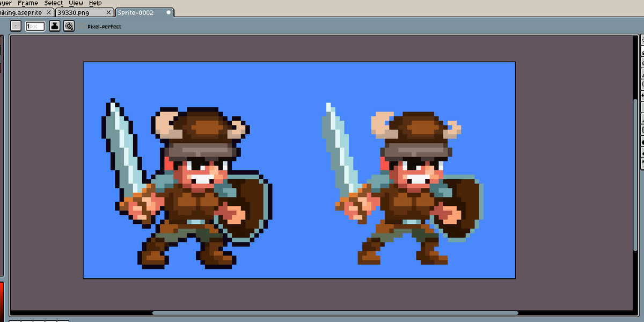This screenshot has height=322, width=644.
Task: Close the 39330.png tab
Action: pyautogui.click(x=109, y=12)
